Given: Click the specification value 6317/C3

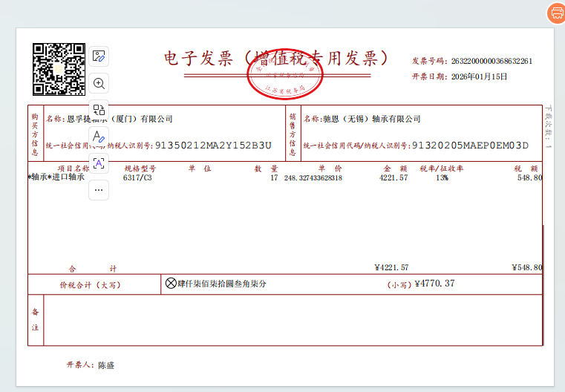Looking at the screenshot, I should (x=137, y=178).
